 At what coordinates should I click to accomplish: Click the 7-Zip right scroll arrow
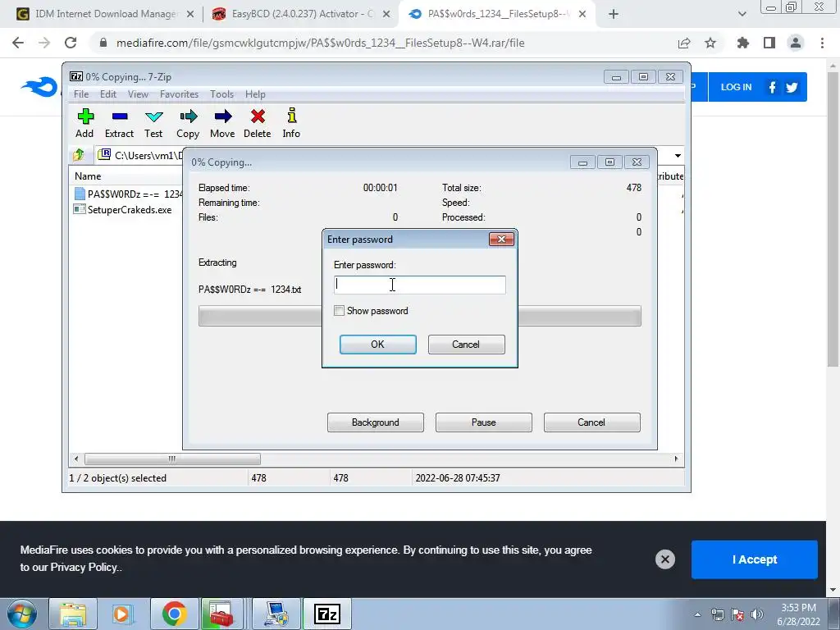pyautogui.click(x=676, y=459)
